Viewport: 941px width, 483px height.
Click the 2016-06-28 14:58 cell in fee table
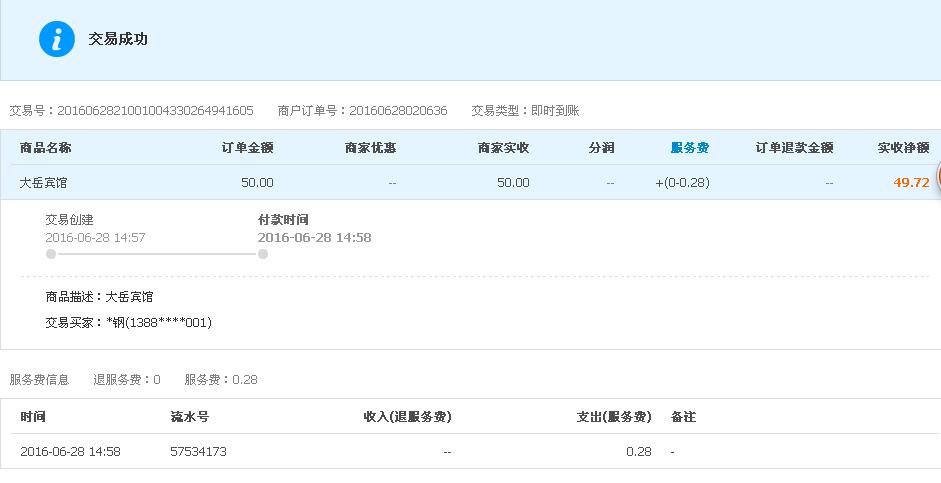click(70, 452)
